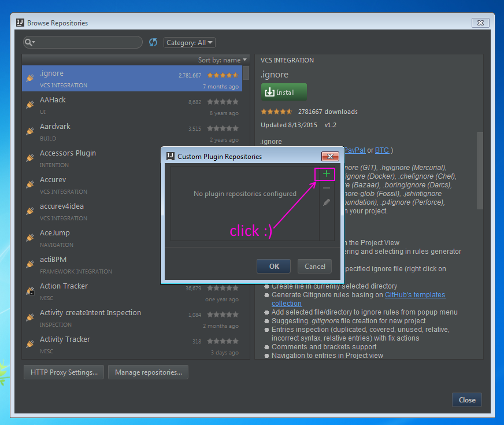Click Cancel in Custom Plugin Repositories dialog
The height and width of the screenshot is (425, 504).
pyautogui.click(x=314, y=266)
